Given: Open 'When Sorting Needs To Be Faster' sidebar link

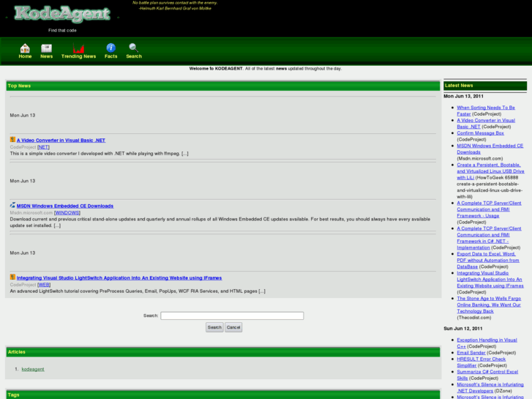Looking at the screenshot, I should coord(485,111).
